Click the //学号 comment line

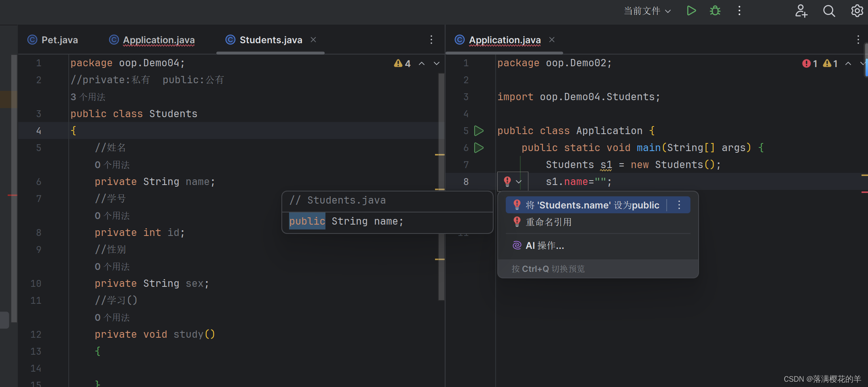(x=110, y=199)
